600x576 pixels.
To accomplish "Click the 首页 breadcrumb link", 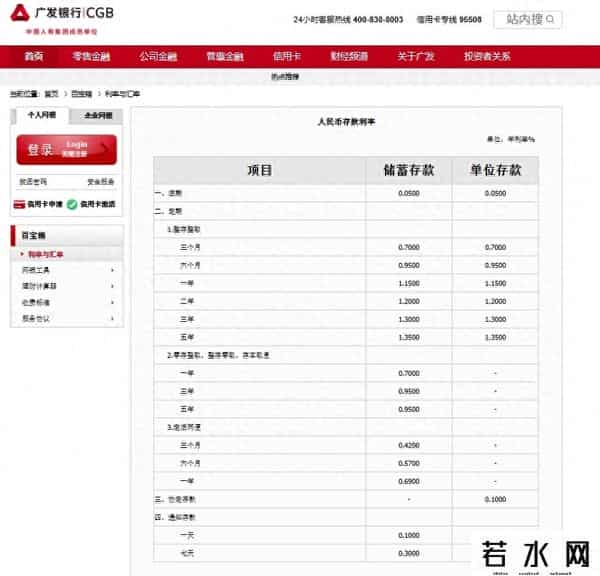I will point(51,94).
